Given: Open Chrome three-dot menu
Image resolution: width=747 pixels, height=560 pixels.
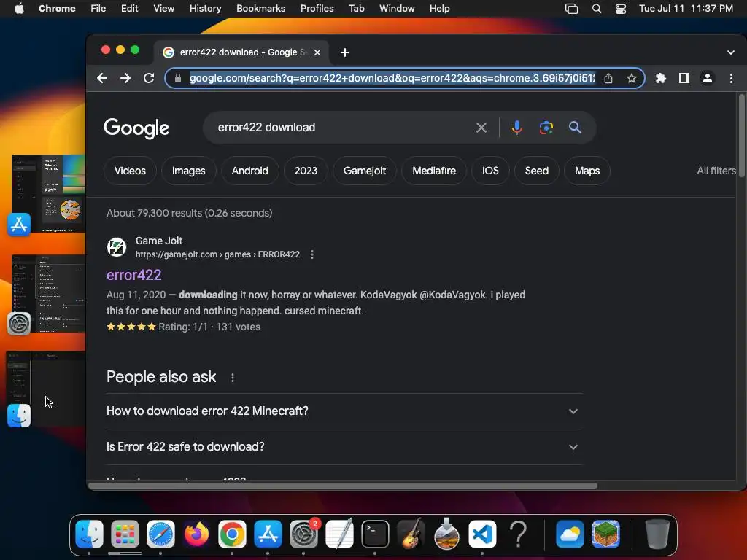Looking at the screenshot, I should tap(731, 78).
